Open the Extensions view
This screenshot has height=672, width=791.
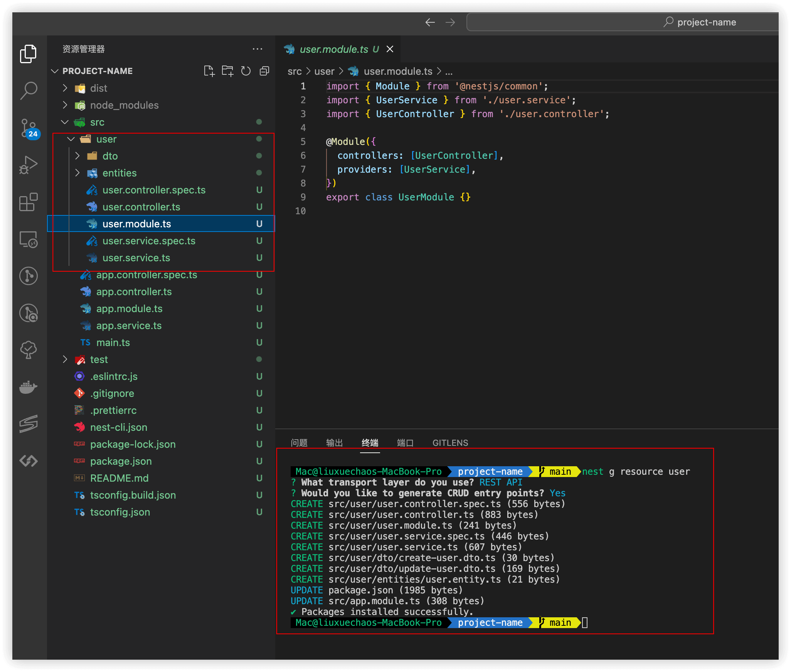pos(29,202)
